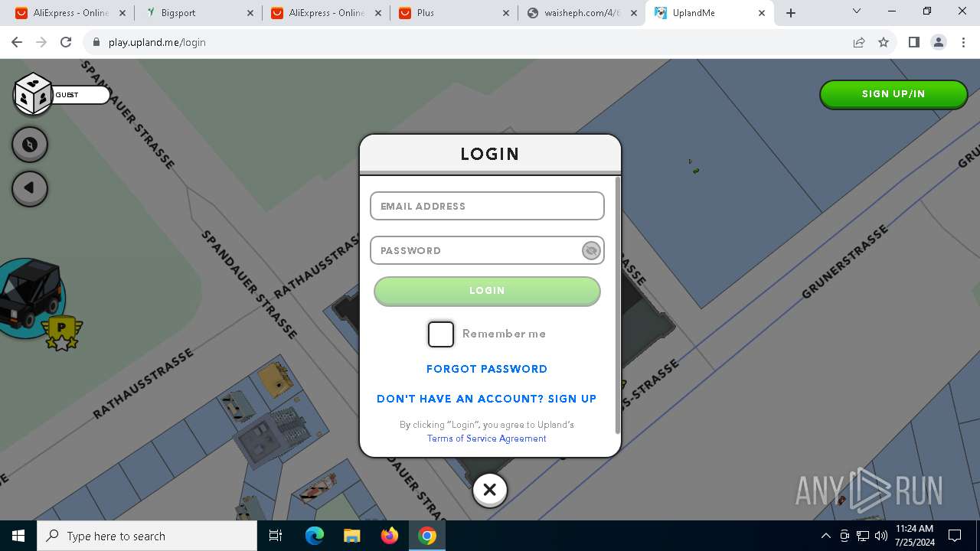Open Task View in taskbar
The width and height of the screenshot is (980, 551).
pos(276,536)
